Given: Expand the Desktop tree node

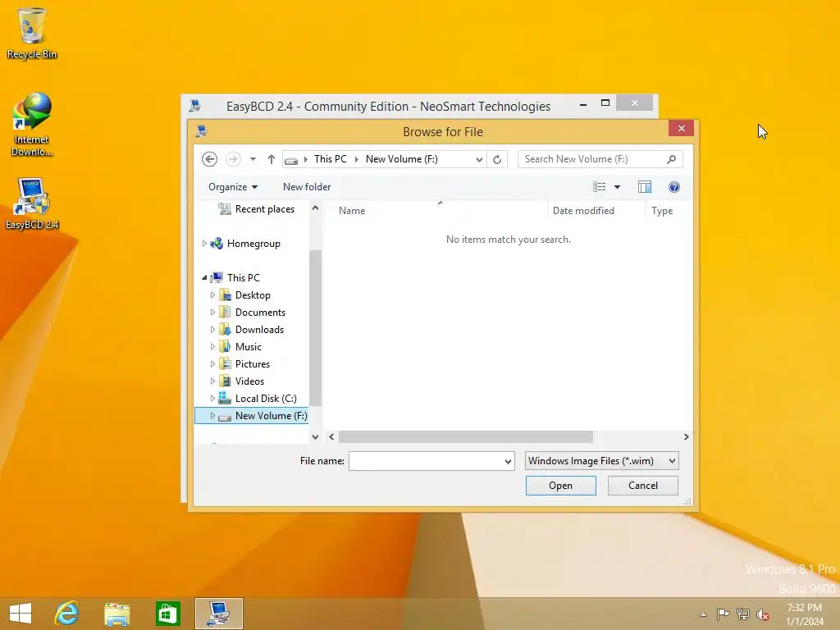Looking at the screenshot, I should [212, 294].
